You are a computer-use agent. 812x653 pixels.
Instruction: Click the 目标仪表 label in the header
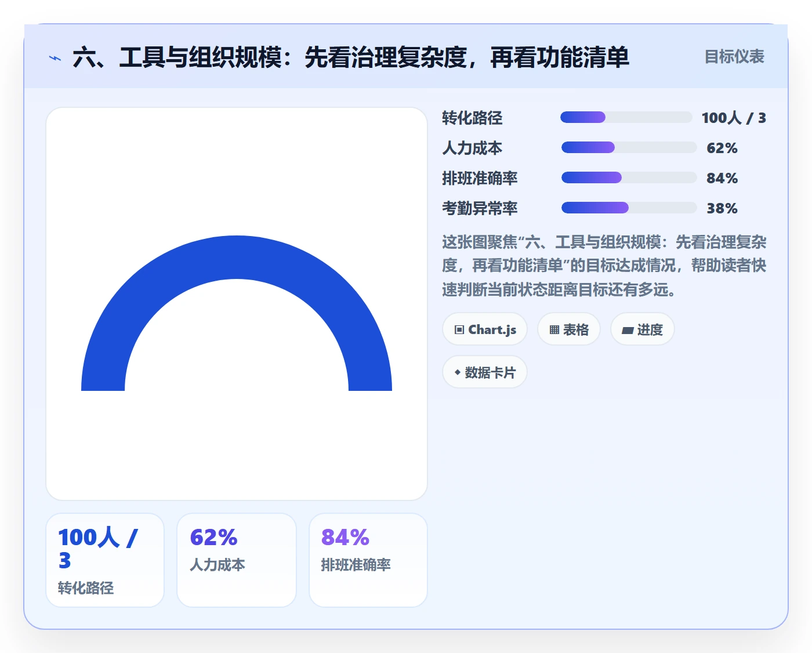coord(734,57)
